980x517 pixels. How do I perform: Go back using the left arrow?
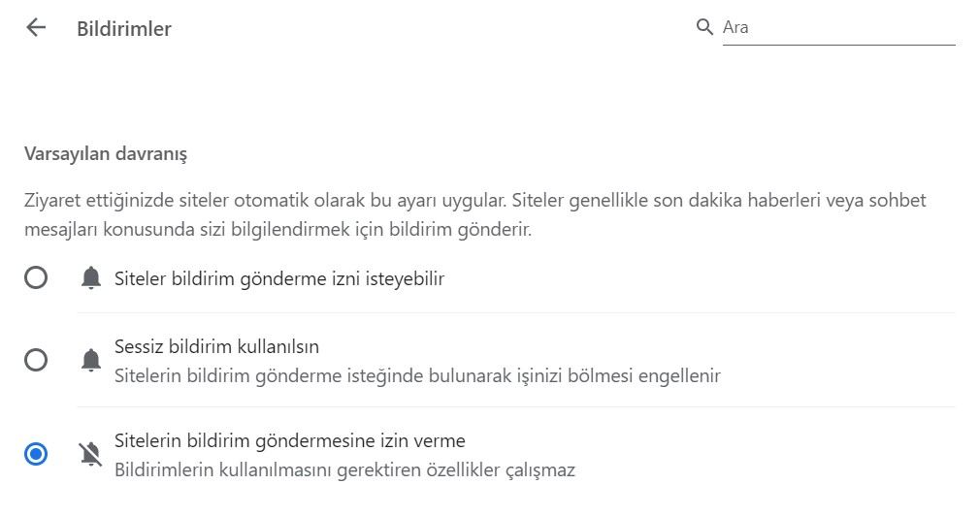(x=36, y=27)
